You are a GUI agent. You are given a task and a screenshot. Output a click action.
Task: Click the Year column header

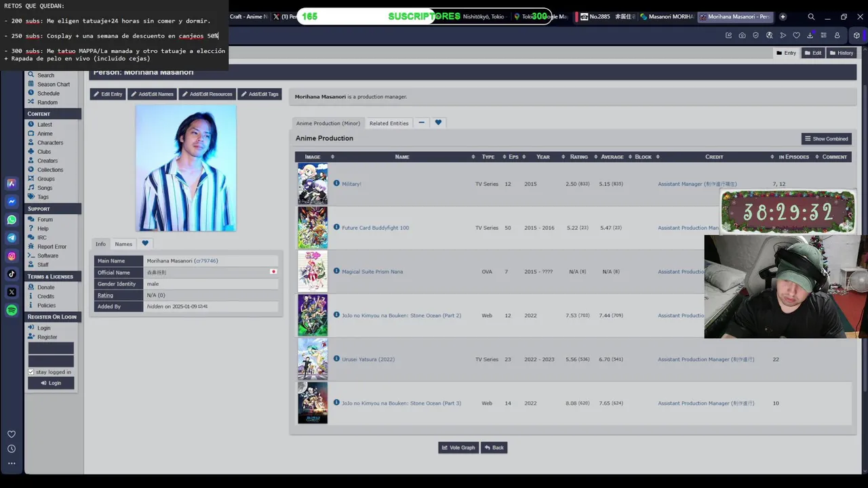(543, 157)
